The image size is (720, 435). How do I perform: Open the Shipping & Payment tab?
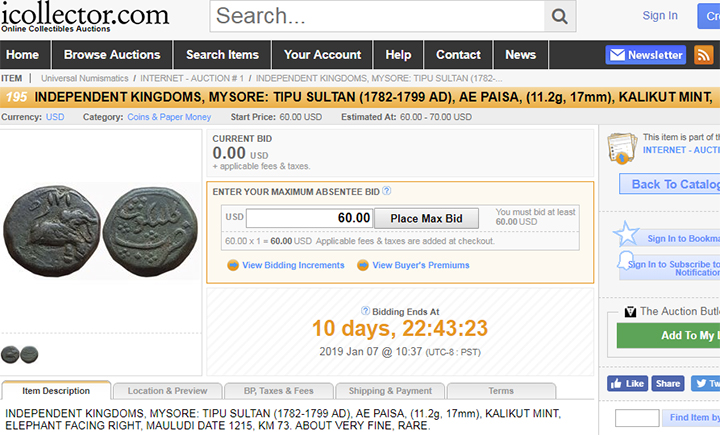390,391
